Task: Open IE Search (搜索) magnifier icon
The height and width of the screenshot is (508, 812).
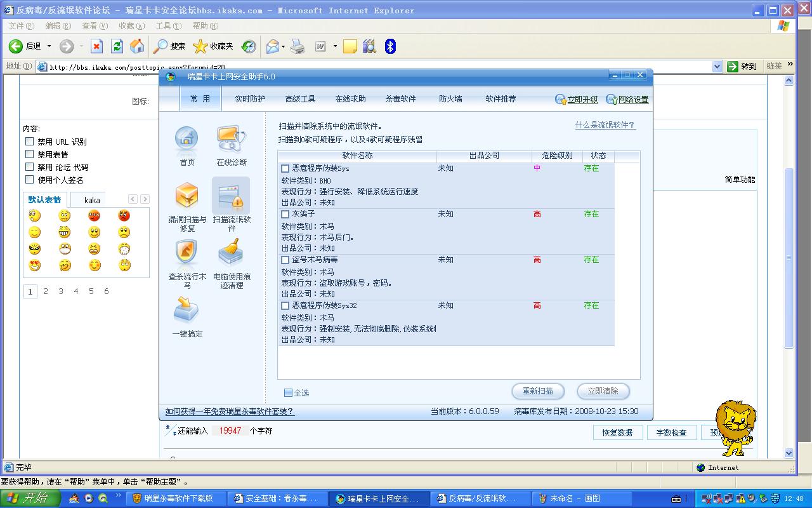Action: pos(160,46)
